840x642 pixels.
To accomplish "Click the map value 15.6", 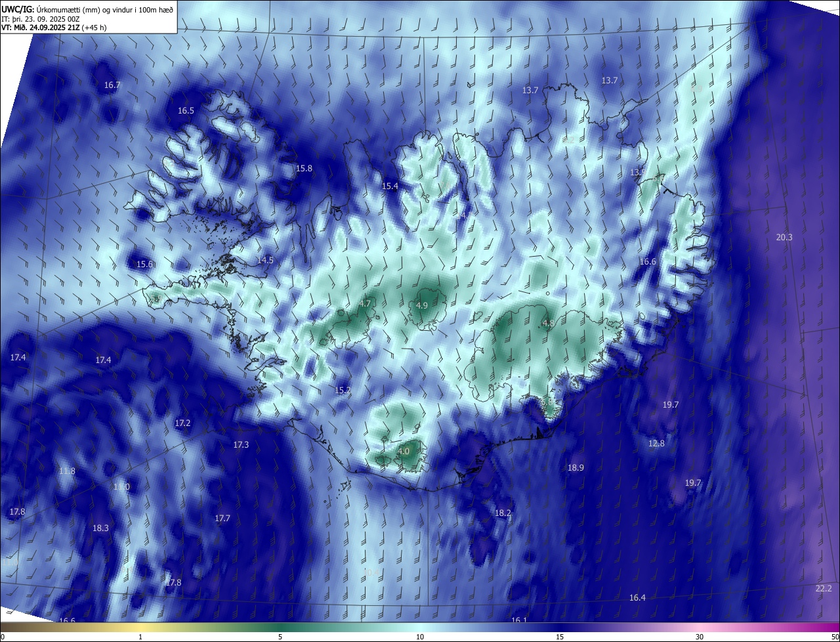I will pos(144,265).
